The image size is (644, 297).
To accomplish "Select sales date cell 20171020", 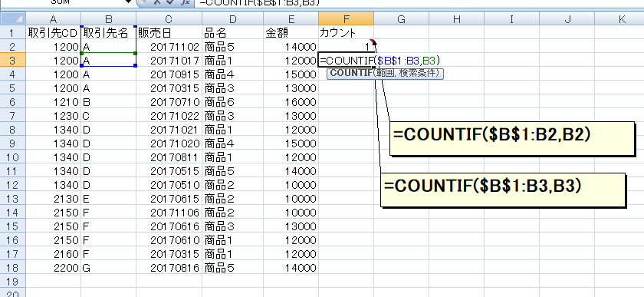I will pos(169,144).
